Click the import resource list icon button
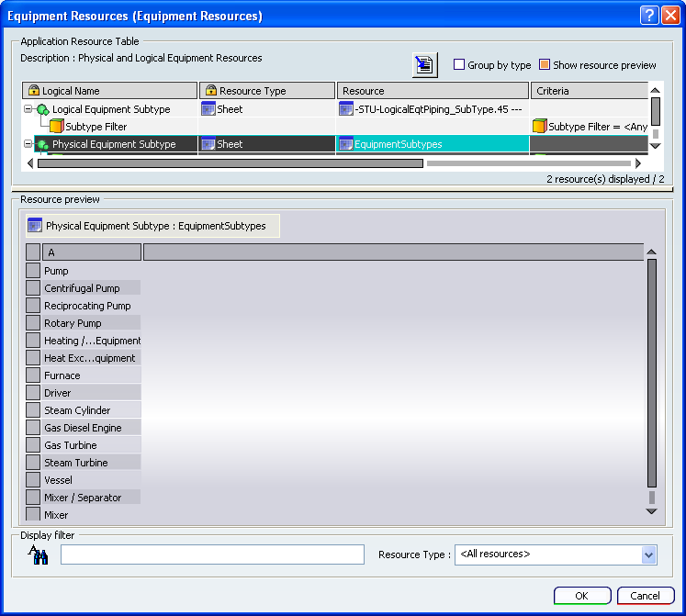 coord(424,65)
